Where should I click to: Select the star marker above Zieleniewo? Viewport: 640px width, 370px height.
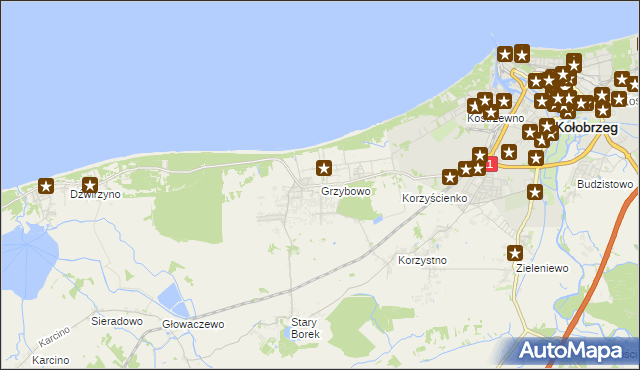(515, 253)
